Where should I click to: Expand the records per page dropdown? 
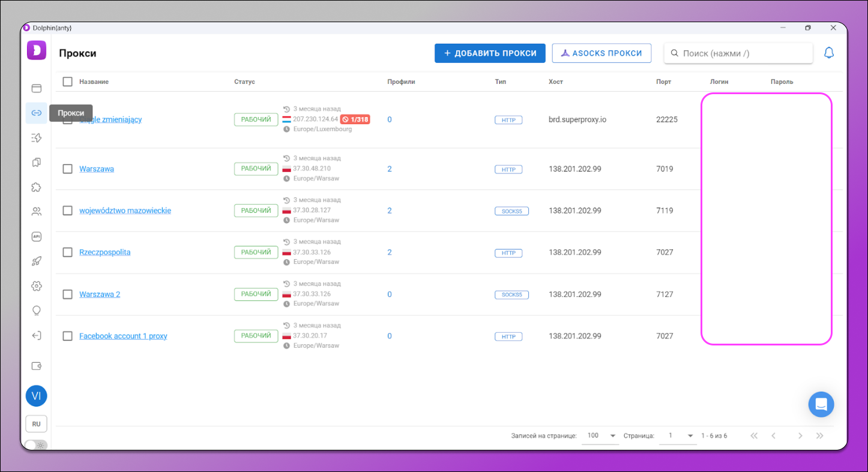[601, 436]
